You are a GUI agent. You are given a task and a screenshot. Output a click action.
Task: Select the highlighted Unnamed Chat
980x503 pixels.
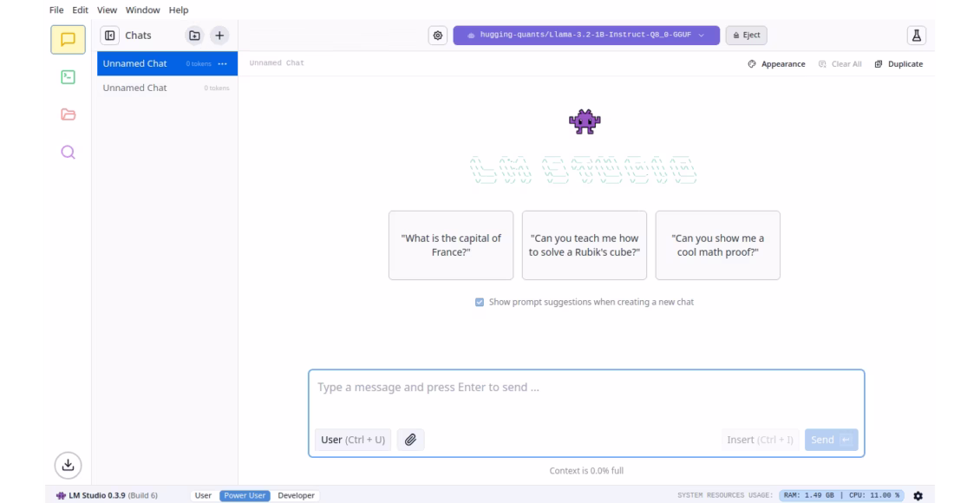167,63
